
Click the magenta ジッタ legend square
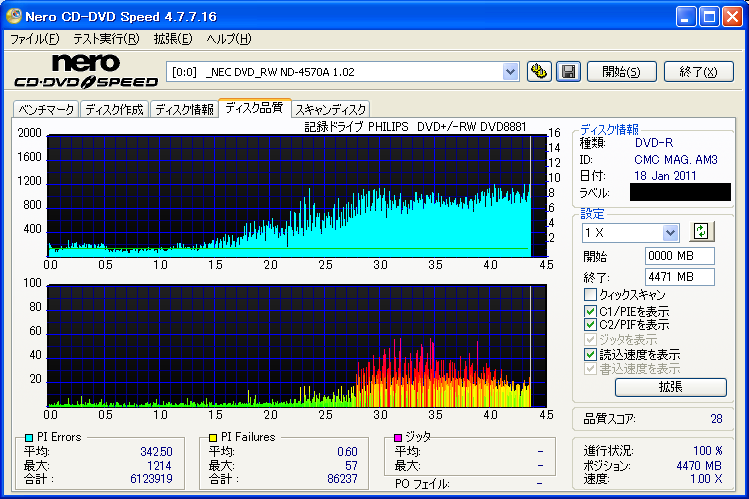pyautogui.click(x=397, y=437)
